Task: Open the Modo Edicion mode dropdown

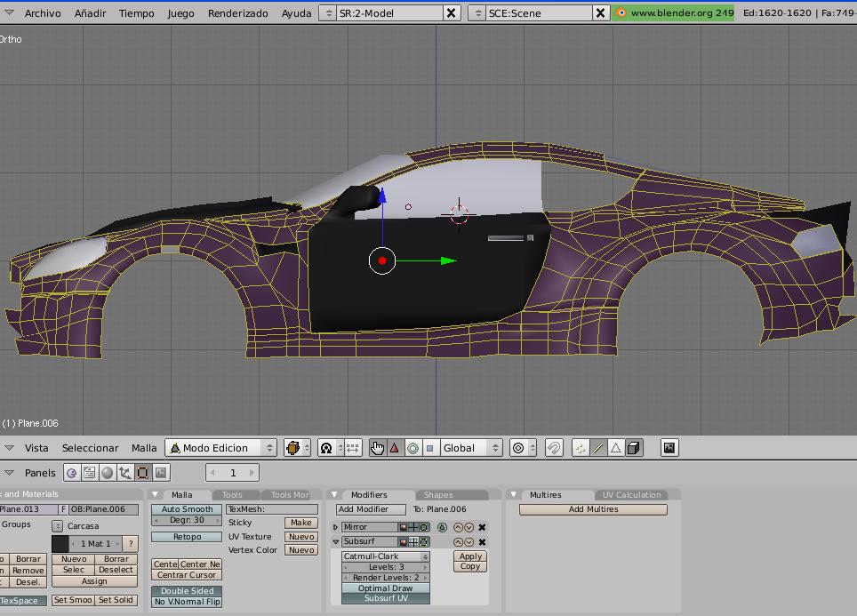Action: [221, 448]
